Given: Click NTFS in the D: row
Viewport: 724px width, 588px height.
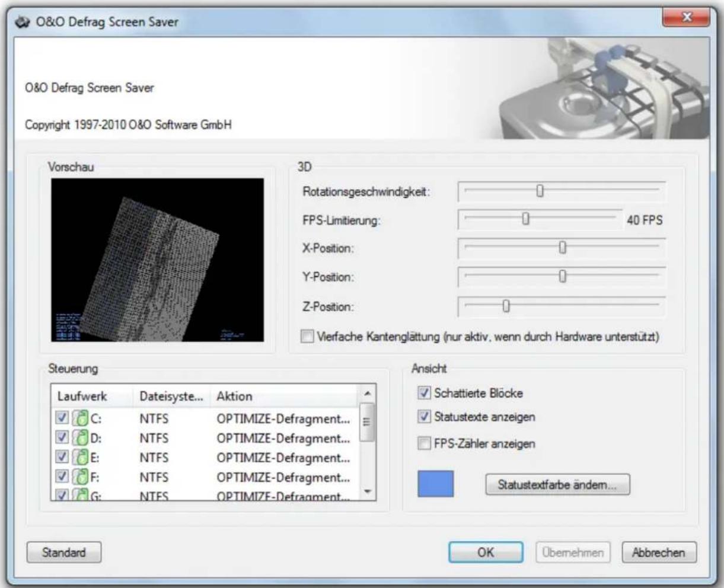Looking at the screenshot, I should [154, 438].
